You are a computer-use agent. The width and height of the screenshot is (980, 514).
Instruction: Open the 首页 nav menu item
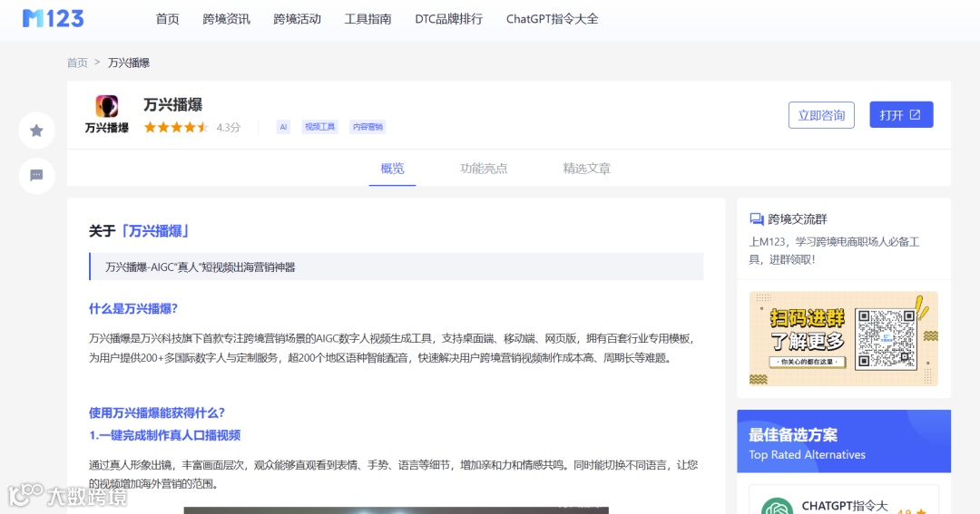click(168, 19)
